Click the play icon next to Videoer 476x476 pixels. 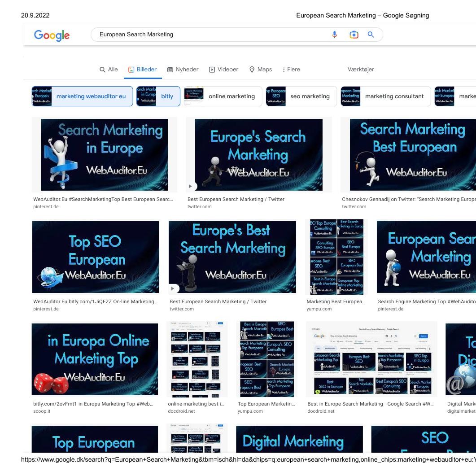pyautogui.click(x=211, y=70)
